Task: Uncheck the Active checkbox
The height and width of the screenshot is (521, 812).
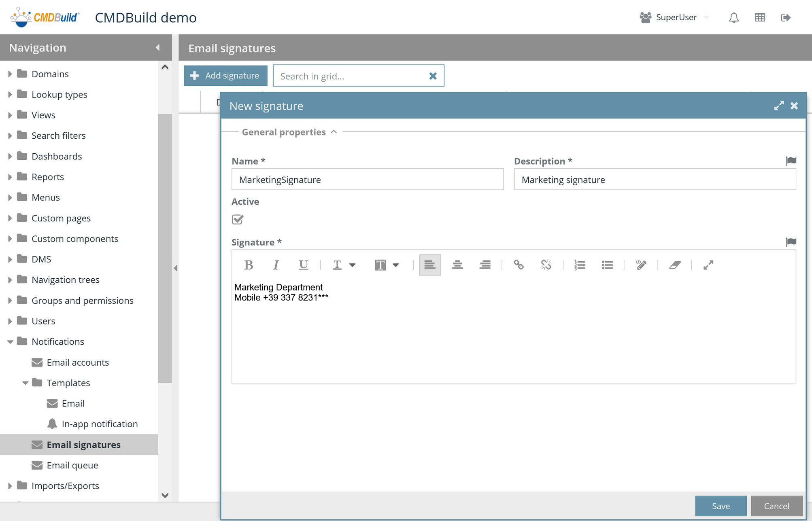Action: [238, 219]
